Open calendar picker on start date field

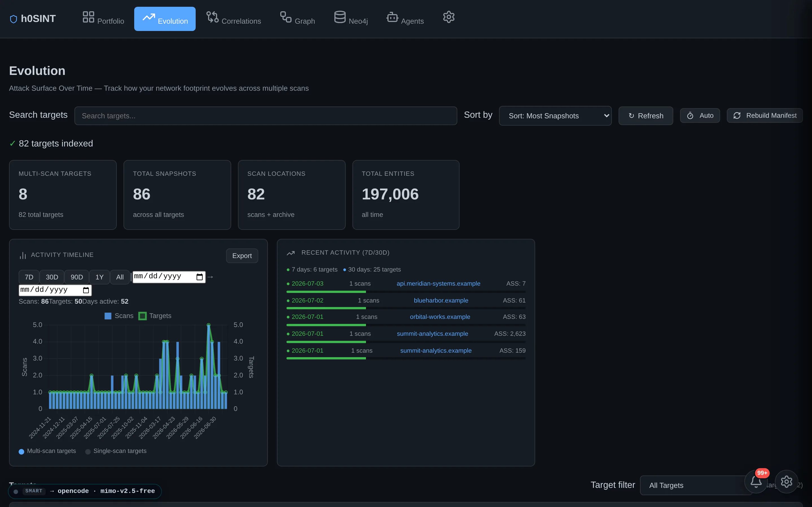coord(199,277)
